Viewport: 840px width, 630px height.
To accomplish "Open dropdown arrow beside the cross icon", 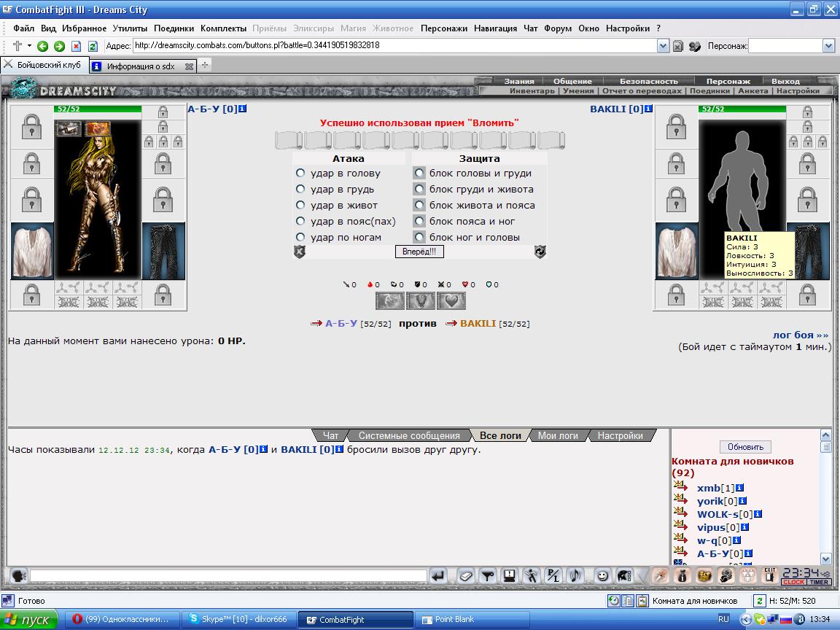I will click(x=29, y=45).
